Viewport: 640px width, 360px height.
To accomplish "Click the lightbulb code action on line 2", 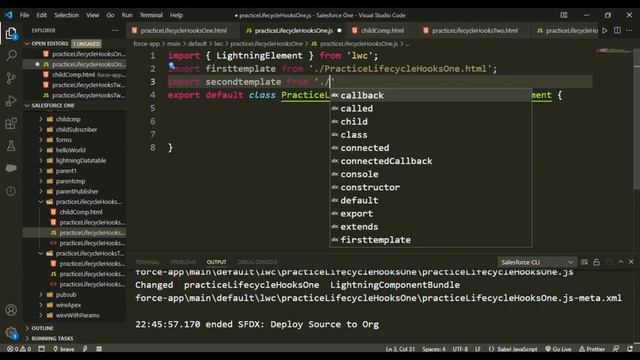I will click(172, 65).
